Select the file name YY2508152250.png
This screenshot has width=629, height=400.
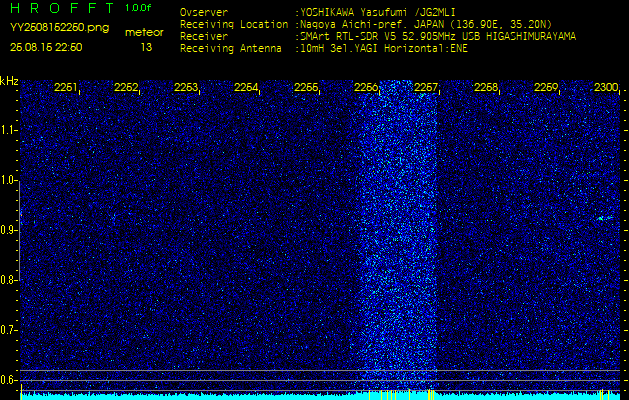[x=59, y=28]
